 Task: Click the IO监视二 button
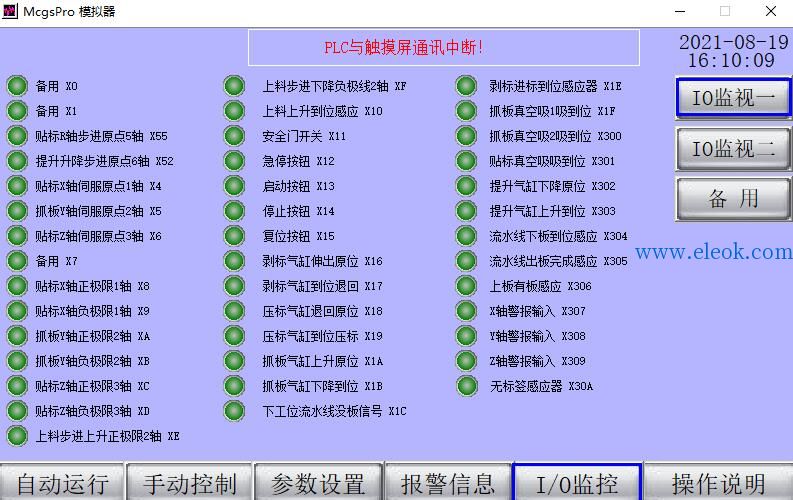click(x=733, y=149)
